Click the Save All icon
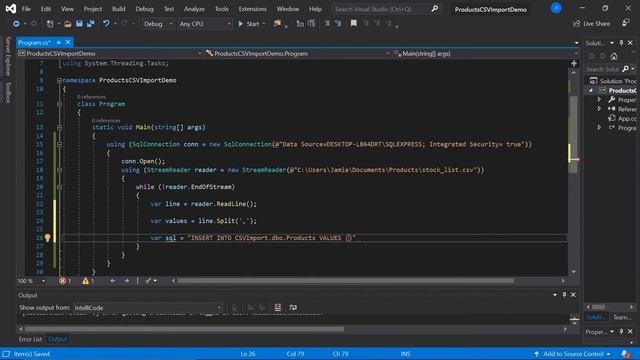 (90, 24)
